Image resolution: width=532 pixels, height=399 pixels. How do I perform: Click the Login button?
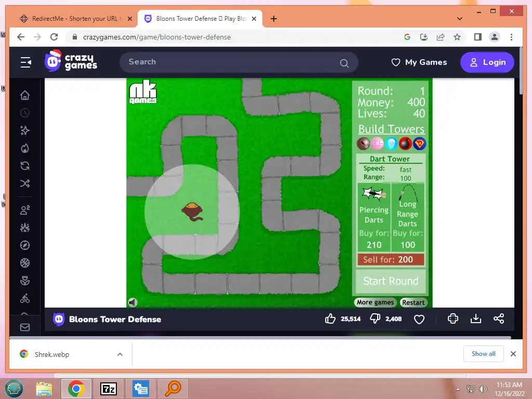pos(487,62)
